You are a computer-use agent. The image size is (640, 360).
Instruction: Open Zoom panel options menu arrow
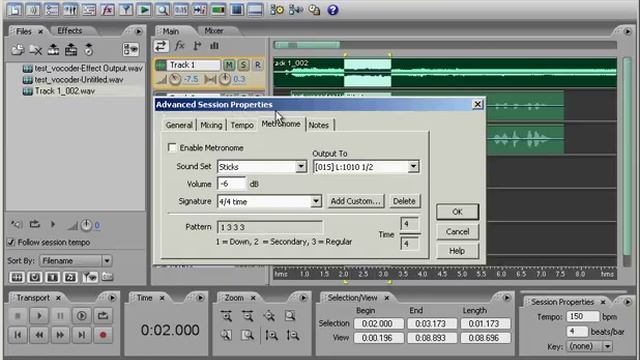pyautogui.click(x=303, y=298)
